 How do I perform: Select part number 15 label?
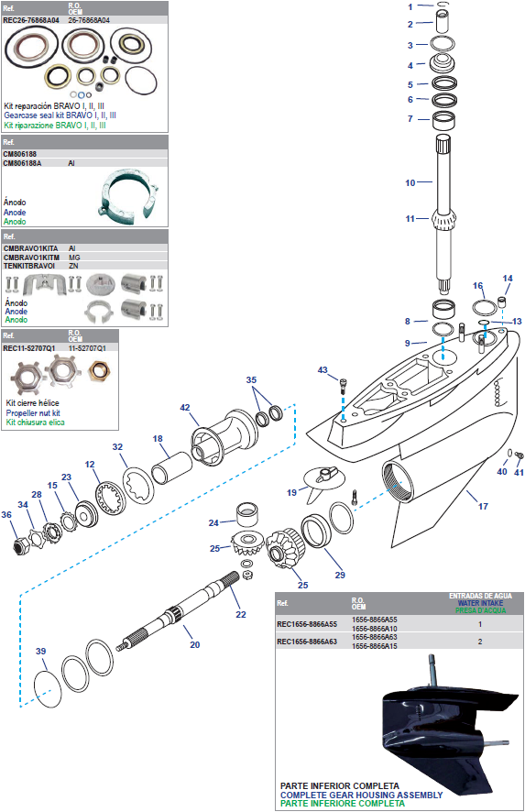tap(52, 486)
